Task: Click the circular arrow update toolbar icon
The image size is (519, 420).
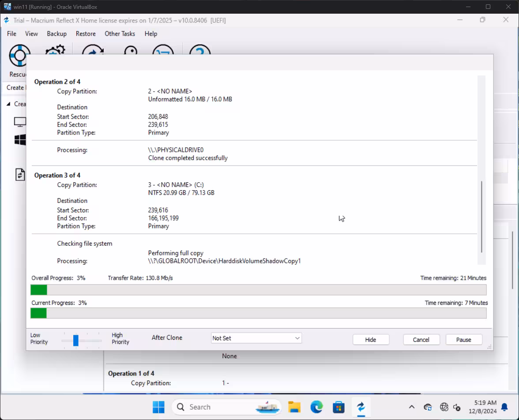Action: point(93,50)
